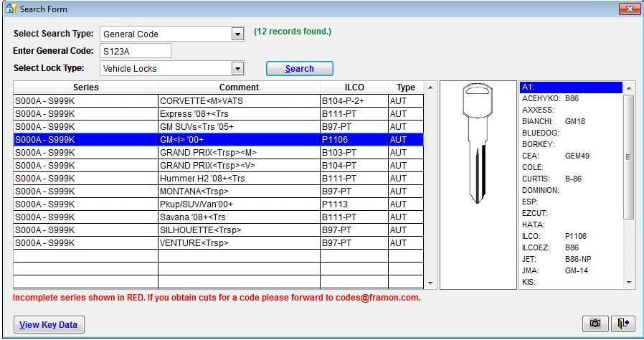Click the Enter General Code input field
Image resolution: width=644 pixels, height=340 pixels.
135,51
